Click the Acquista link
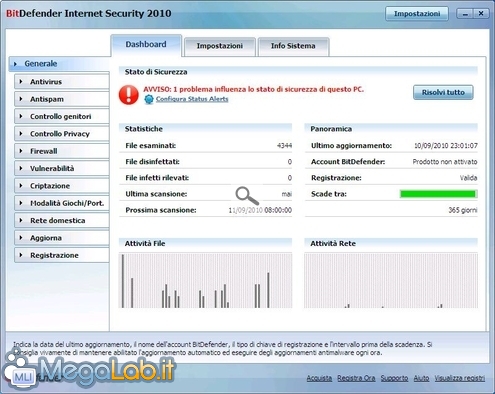495x394 pixels. (319, 378)
